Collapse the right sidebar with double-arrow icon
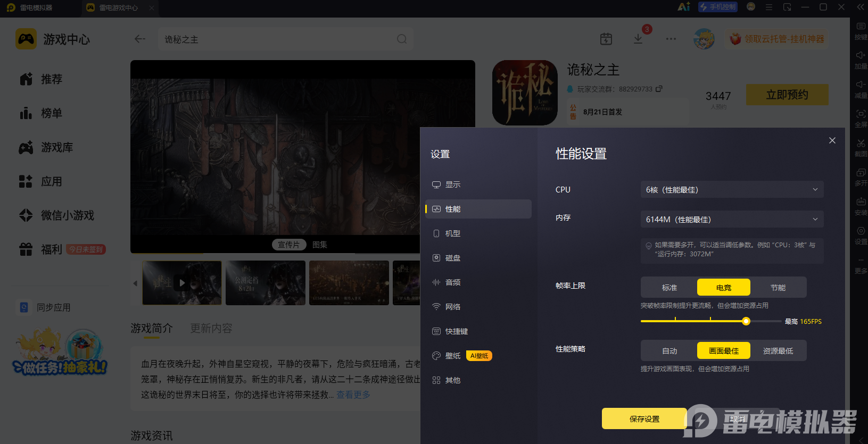The height and width of the screenshot is (444, 868). tap(861, 7)
